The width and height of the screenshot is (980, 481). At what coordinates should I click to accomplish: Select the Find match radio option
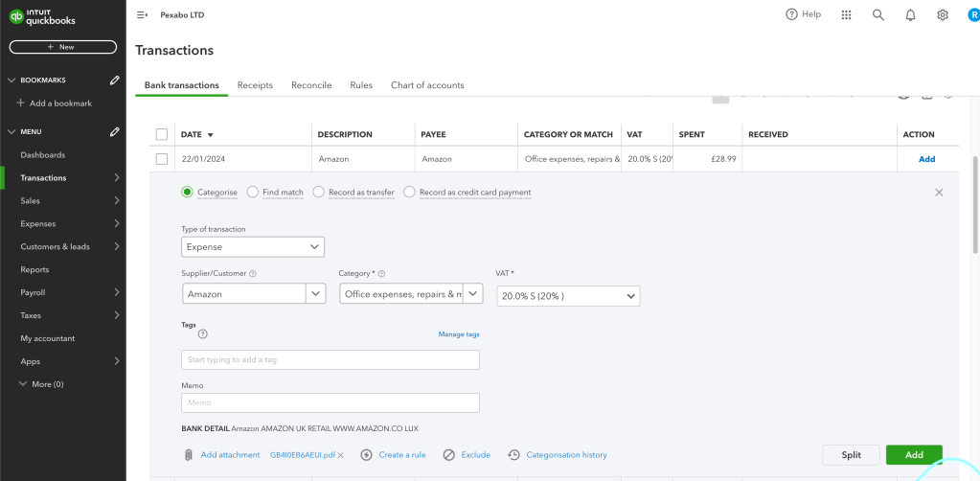click(x=253, y=192)
